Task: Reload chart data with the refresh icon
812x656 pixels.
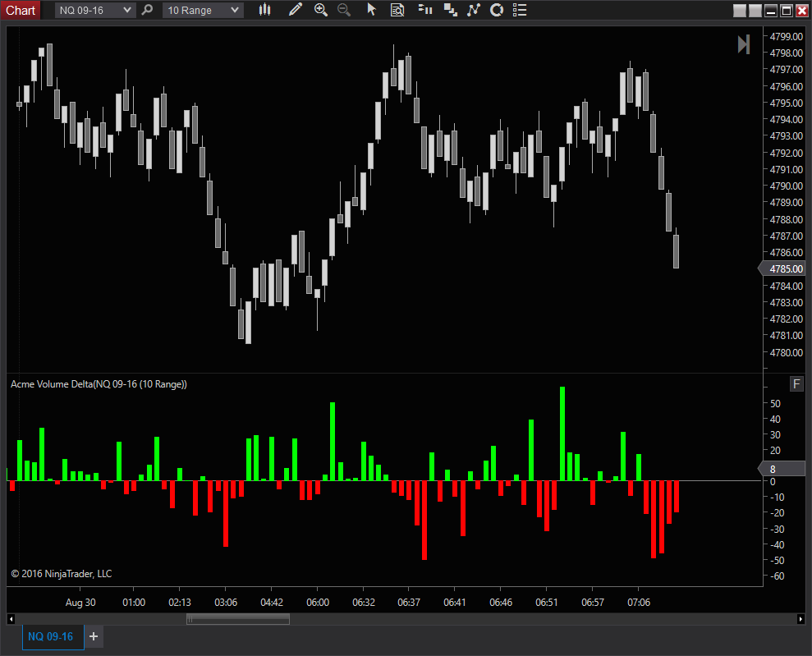Action: (x=497, y=10)
